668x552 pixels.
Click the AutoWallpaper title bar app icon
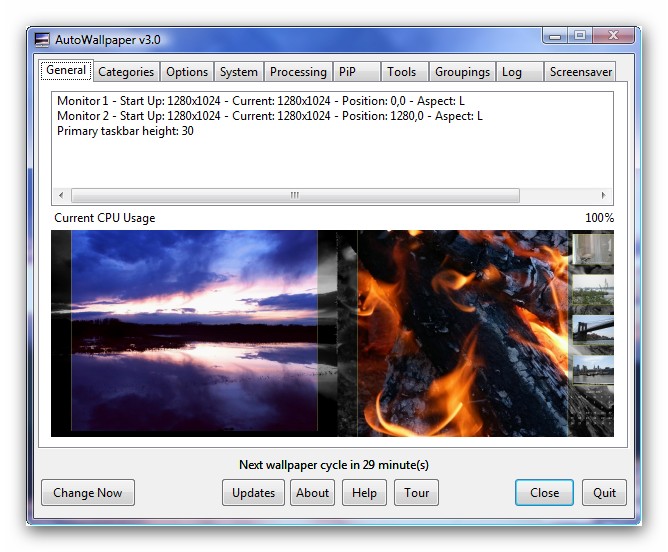pyautogui.click(x=42, y=40)
